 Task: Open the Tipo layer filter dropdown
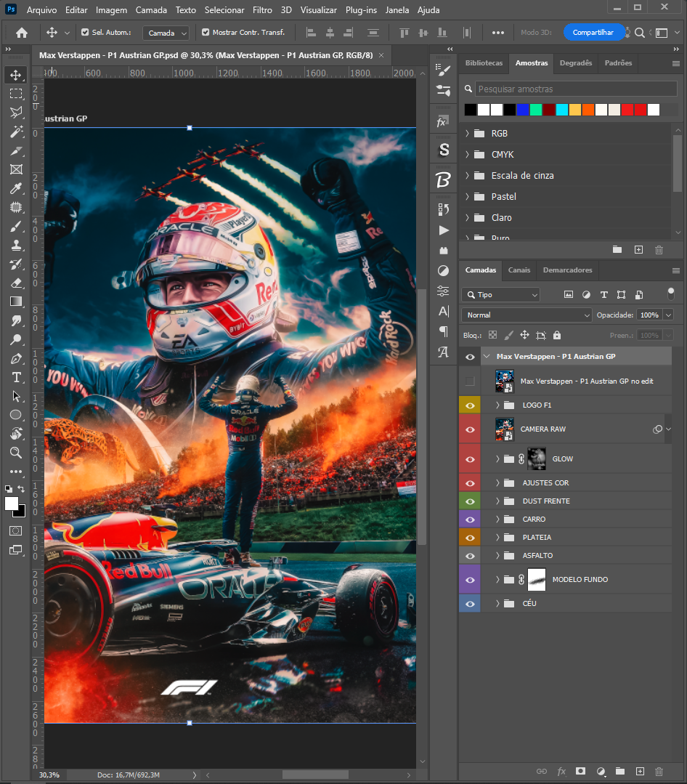click(x=500, y=294)
